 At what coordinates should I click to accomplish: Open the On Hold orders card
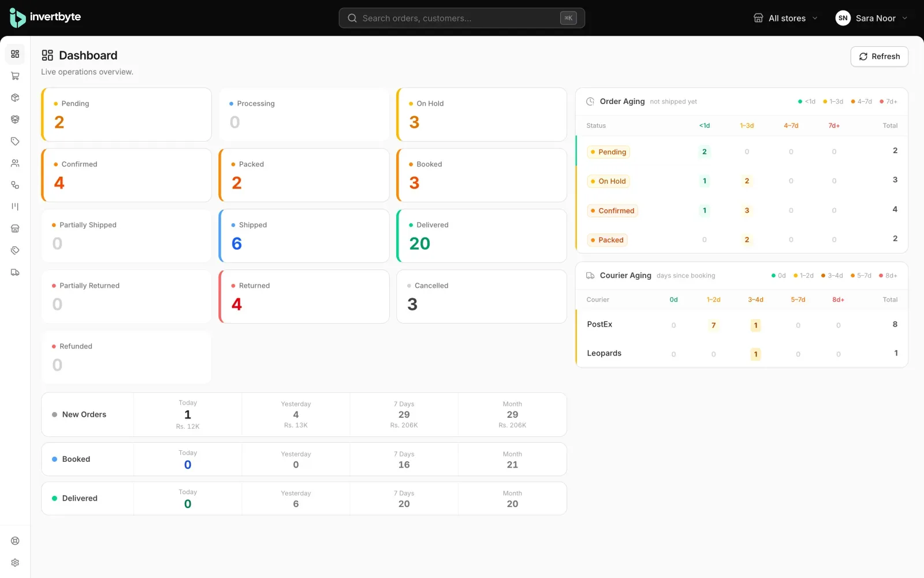click(482, 114)
